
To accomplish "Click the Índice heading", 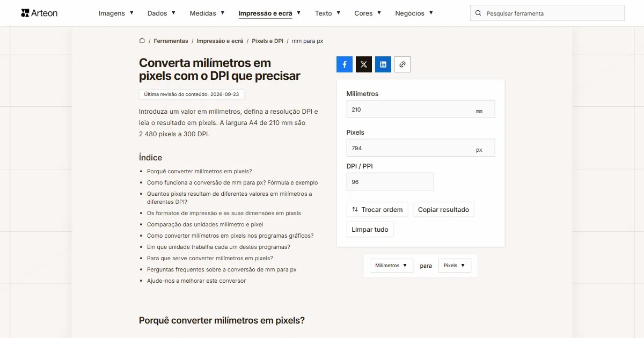I will 150,158.
